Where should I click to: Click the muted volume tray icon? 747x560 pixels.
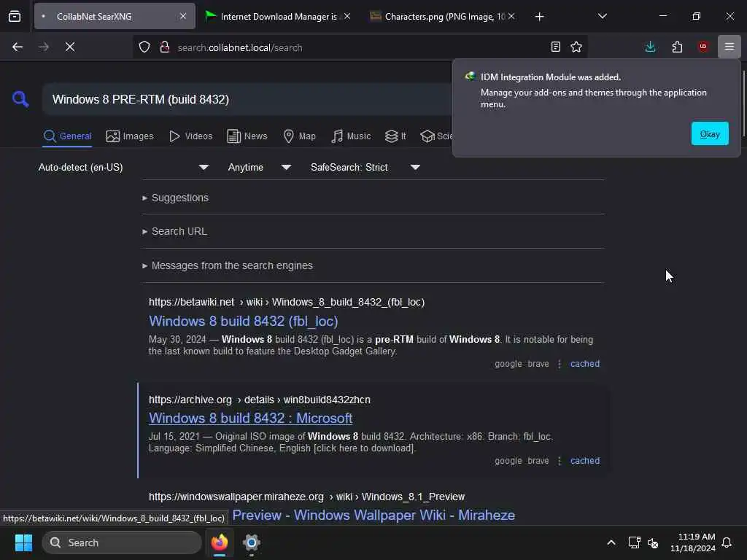[653, 542]
